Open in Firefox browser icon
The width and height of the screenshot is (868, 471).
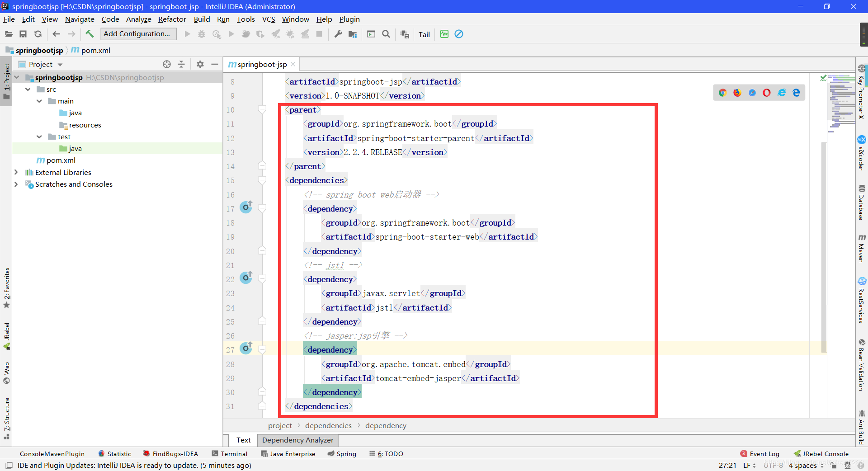click(737, 93)
